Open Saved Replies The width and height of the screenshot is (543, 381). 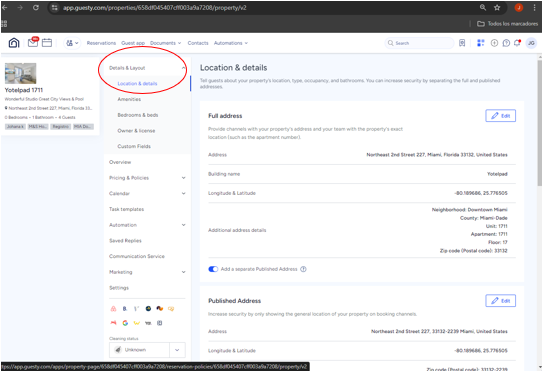pos(125,240)
